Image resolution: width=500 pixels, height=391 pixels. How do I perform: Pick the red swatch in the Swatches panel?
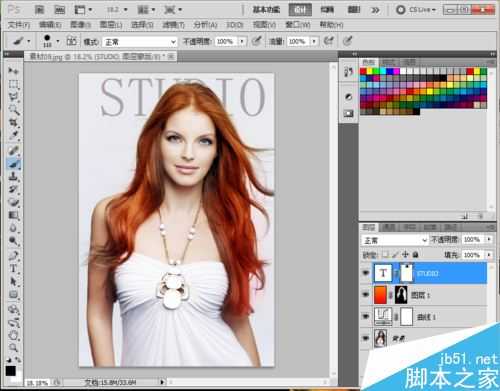click(363, 71)
